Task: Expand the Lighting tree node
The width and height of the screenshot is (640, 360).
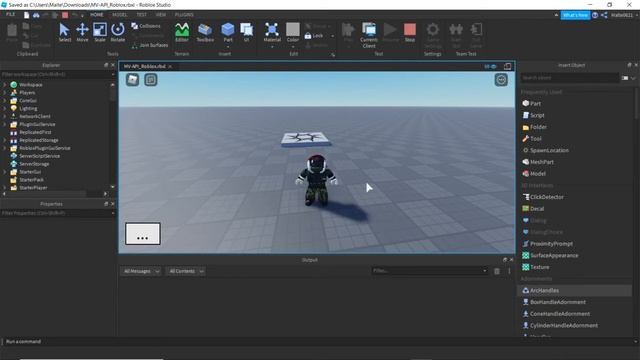Action: tap(4, 108)
